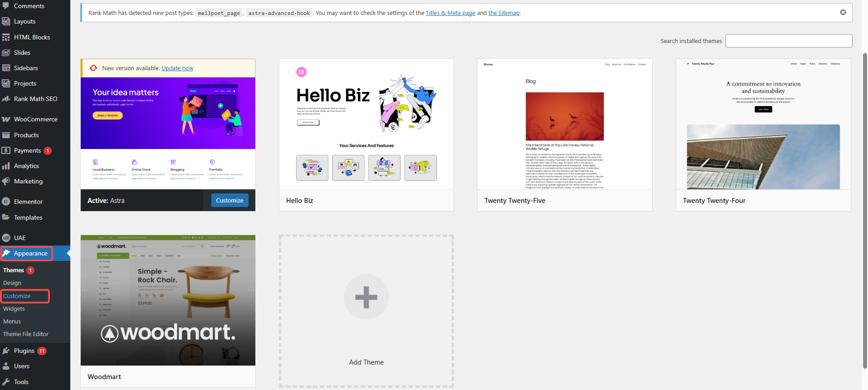Click the plus icon to add theme
The width and height of the screenshot is (868, 390).
click(x=366, y=297)
